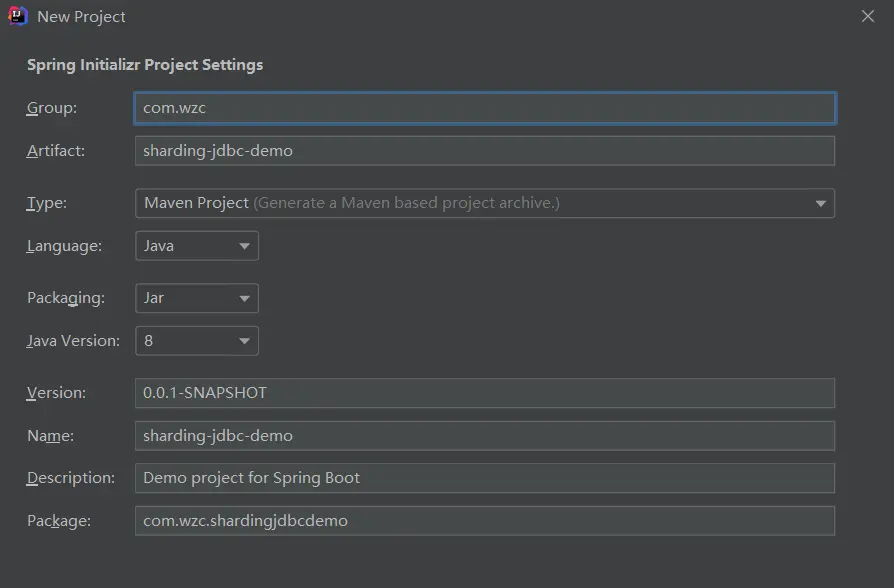
Task: Click into the Artifact input field
Action: tap(484, 151)
